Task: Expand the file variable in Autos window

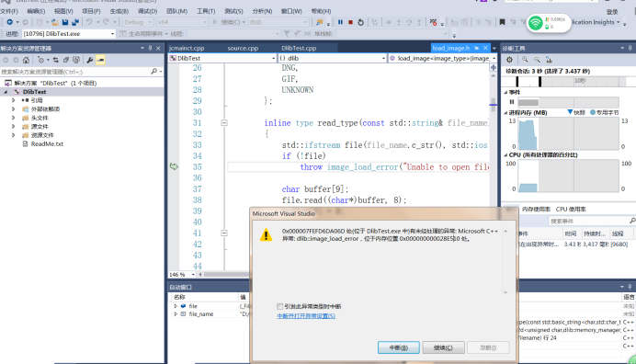Action: click(176, 306)
